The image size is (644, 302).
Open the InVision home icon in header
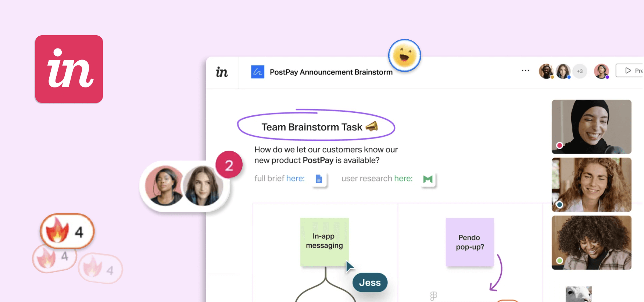point(222,72)
